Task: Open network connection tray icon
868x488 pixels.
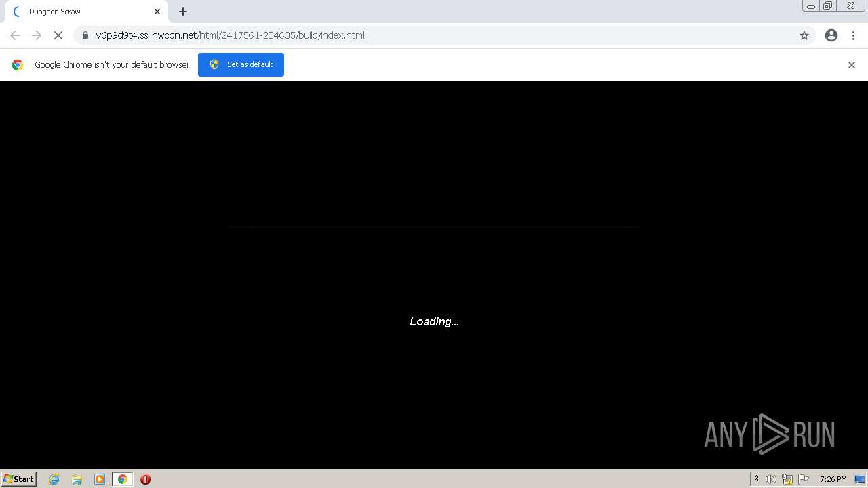Action: [787, 479]
